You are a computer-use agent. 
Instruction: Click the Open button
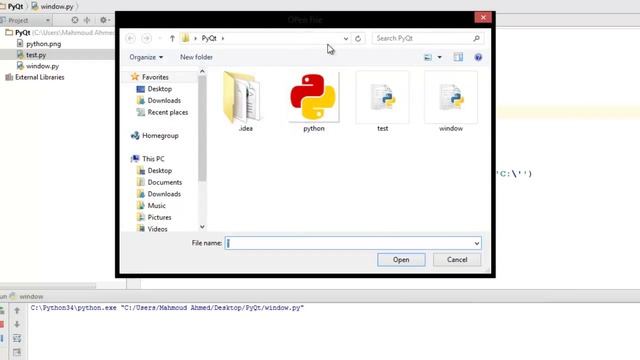tap(401, 260)
